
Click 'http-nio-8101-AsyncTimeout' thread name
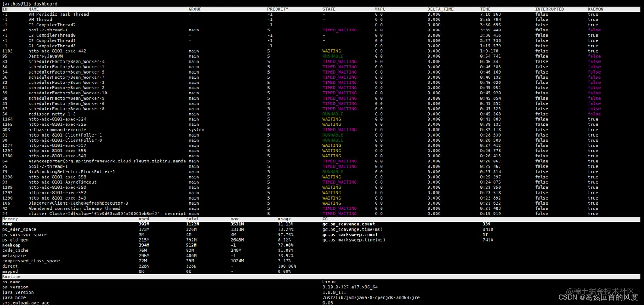point(63,182)
